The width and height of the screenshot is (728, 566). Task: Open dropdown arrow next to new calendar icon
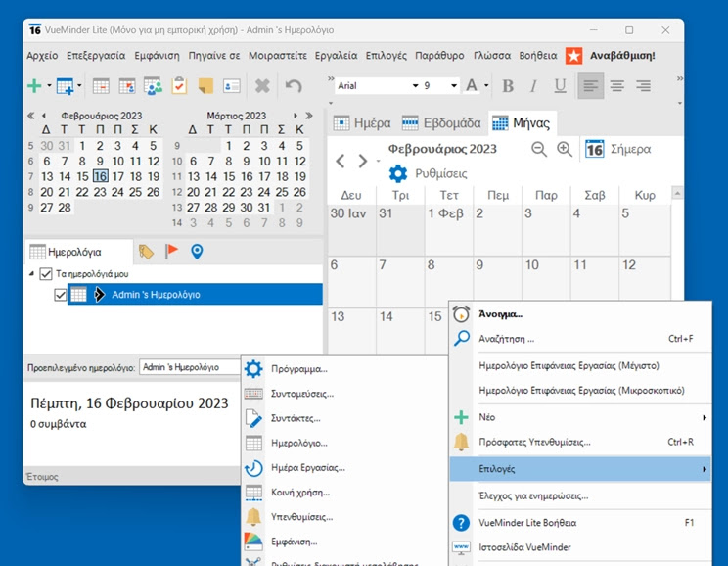pos(79,86)
